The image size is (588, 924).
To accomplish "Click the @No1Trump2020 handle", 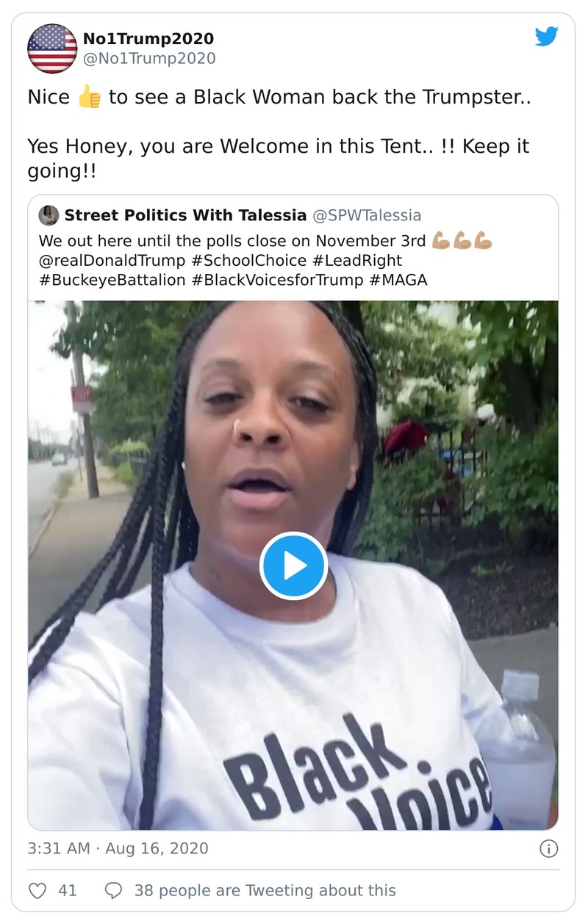I will coord(149,59).
